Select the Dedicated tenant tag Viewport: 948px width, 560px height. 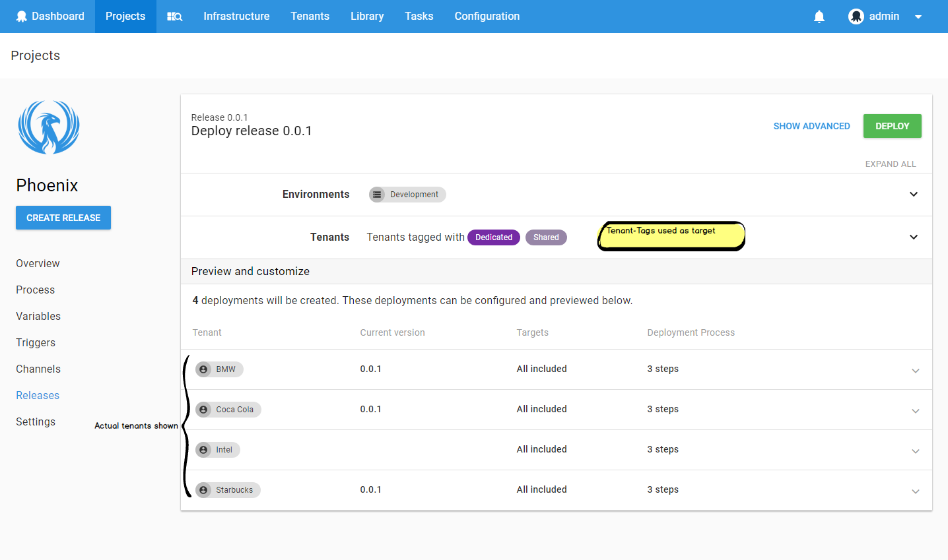[493, 237]
